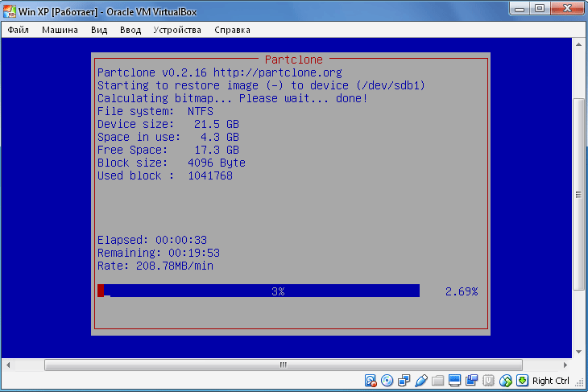This screenshot has width=588, height=392.
Task: Click the CPU virtualization chip icon
Action: click(489, 381)
